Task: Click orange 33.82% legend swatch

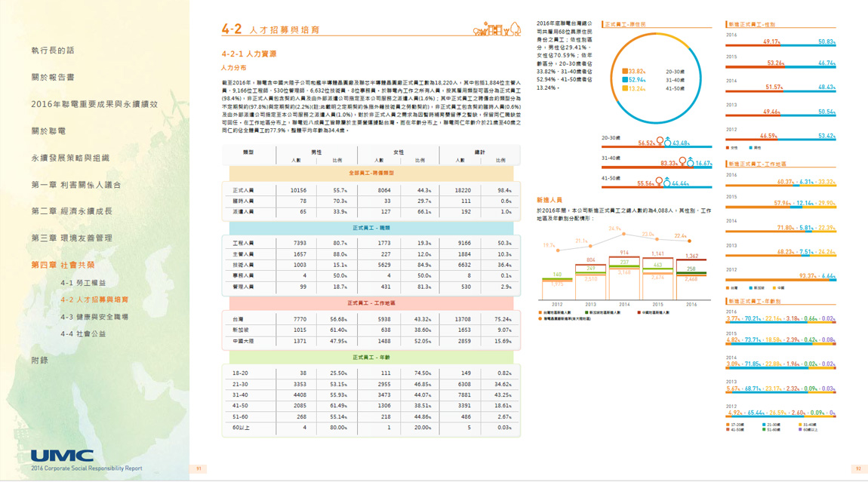Action: pos(624,71)
